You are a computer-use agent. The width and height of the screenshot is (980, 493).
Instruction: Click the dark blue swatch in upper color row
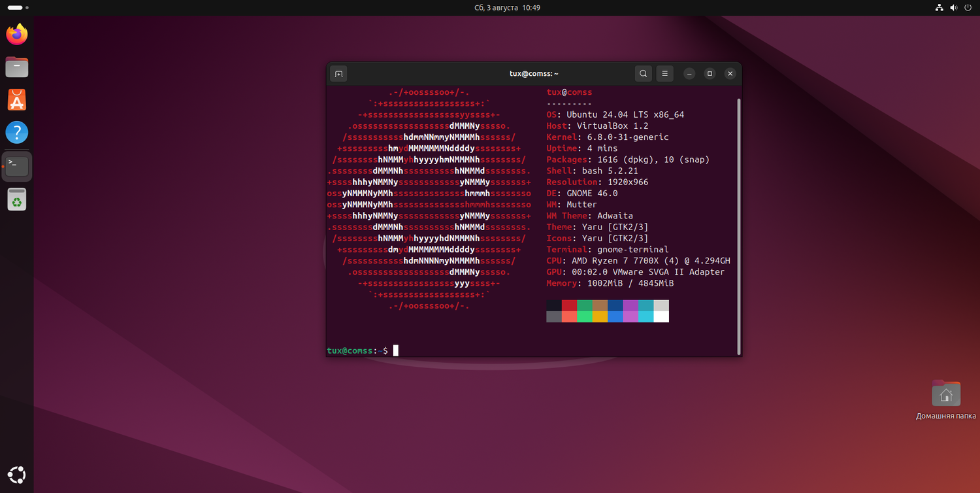615,305
